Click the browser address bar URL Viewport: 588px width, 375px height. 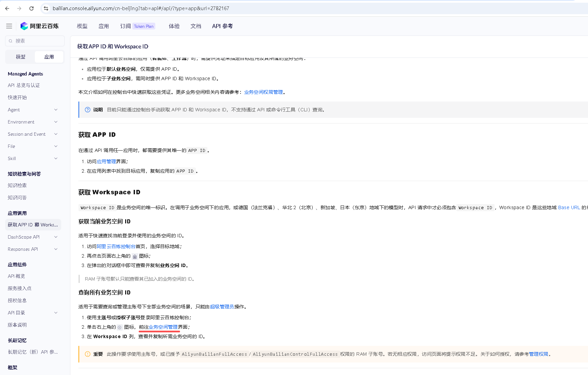point(141,8)
